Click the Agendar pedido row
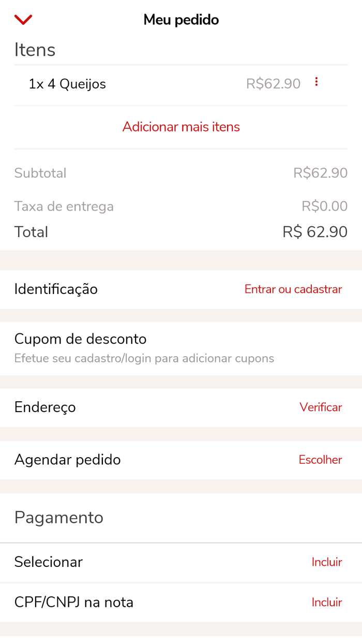 click(68, 460)
